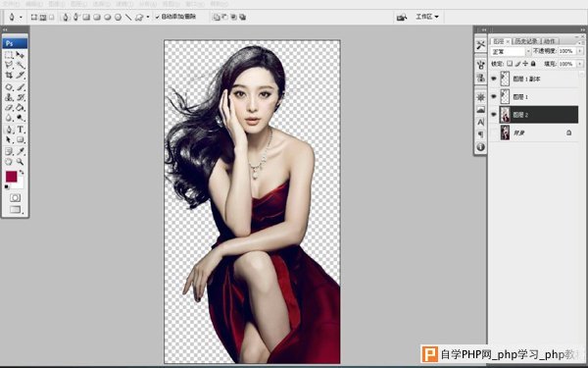Pick the Zoom magnifier tool
The width and height of the screenshot is (588, 368).
(21, 162)
